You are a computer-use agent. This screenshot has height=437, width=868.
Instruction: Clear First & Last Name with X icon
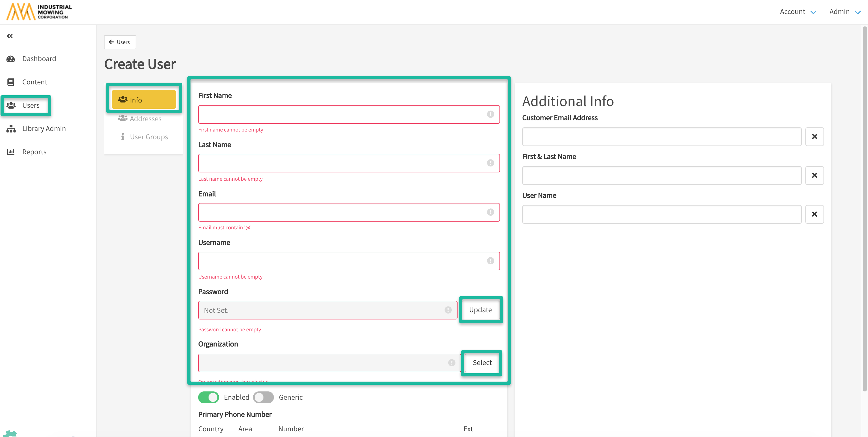click(814, 175)
